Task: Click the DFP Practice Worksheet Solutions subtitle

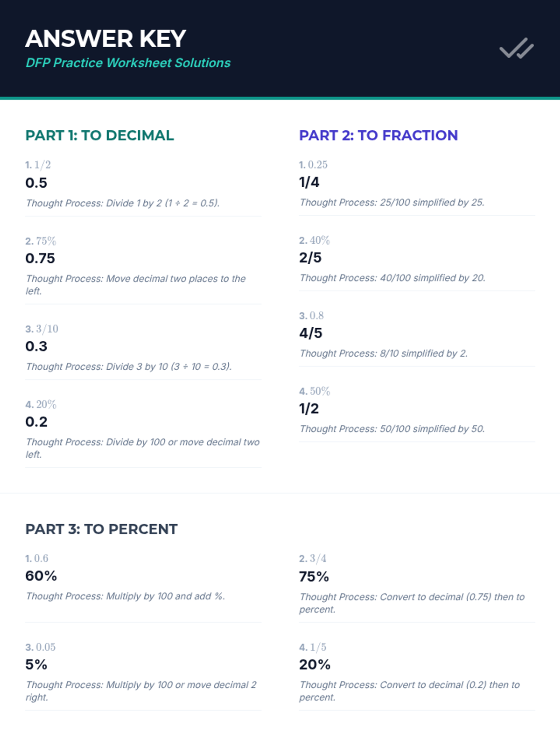Action: (x=128, y=63)
